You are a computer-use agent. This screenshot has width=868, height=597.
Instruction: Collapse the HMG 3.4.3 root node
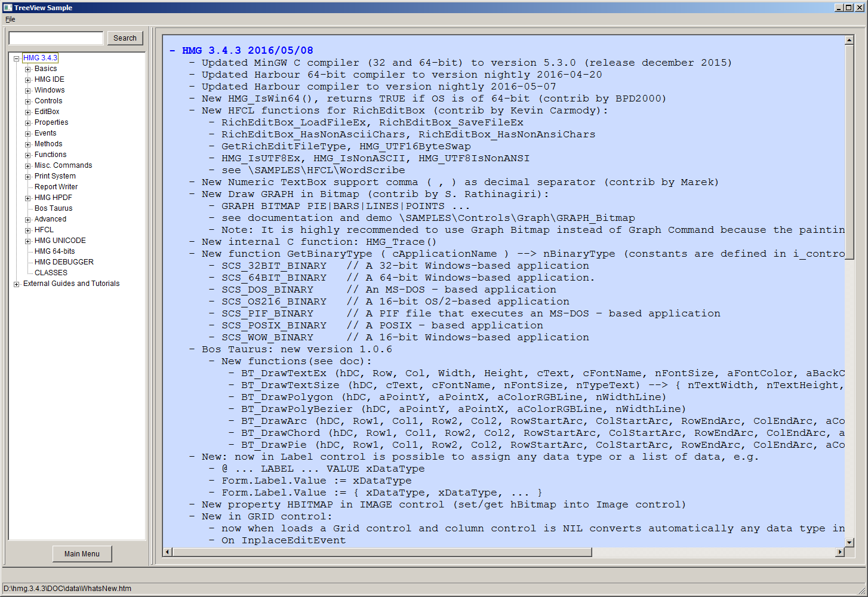17,59
